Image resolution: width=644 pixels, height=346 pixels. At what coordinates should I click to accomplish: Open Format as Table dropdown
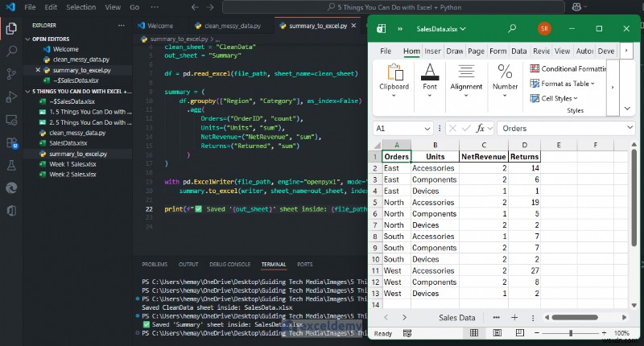tap(562, 84)
